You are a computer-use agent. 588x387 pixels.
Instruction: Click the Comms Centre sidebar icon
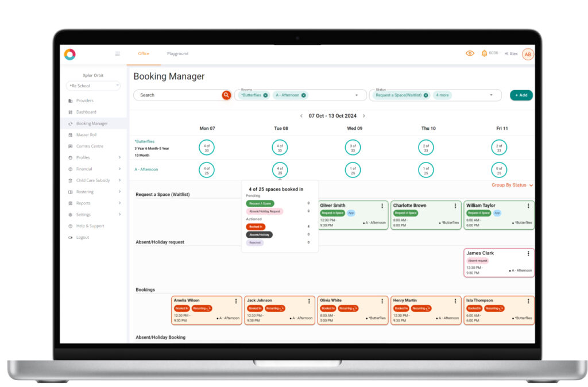70,146
